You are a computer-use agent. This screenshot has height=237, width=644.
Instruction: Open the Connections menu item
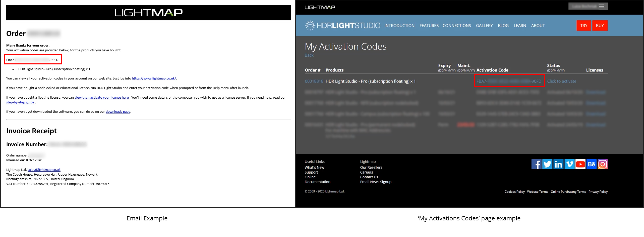(457, 26)
